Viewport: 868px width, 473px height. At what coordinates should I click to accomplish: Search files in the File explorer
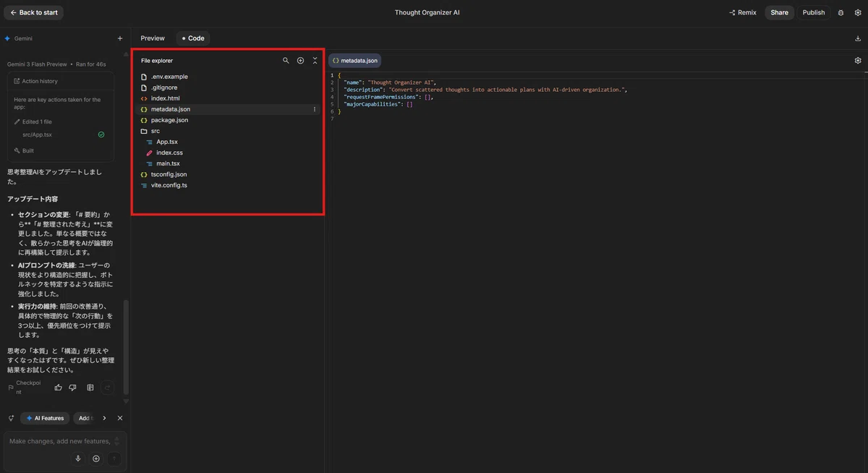[286, 61]
